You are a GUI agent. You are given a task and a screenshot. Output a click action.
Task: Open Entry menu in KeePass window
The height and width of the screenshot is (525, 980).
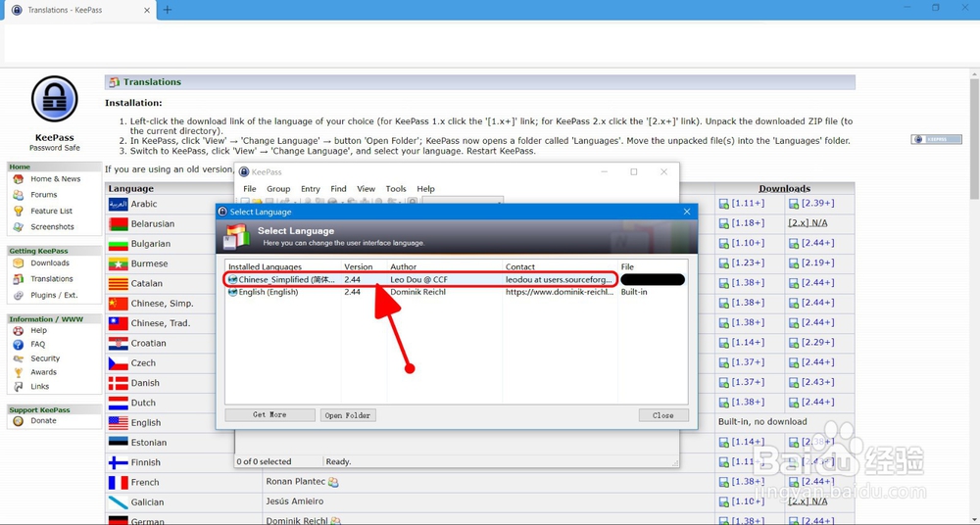[x=310, y=189]
